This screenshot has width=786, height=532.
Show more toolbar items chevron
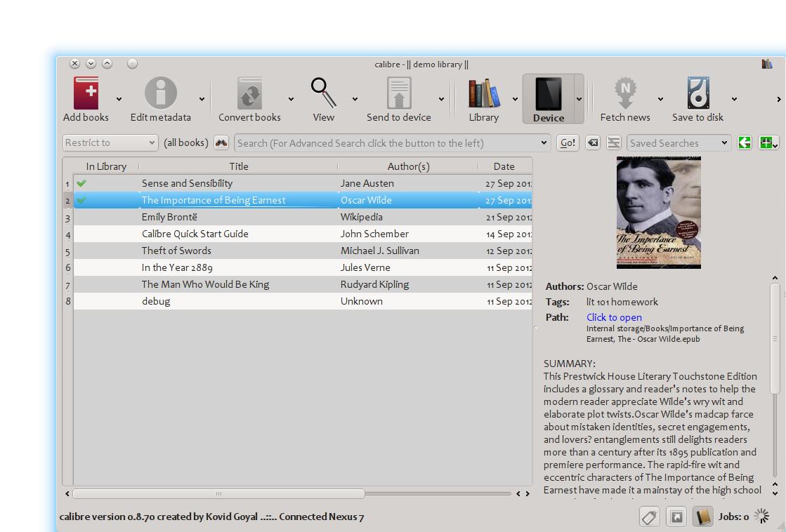pos(778,99)
